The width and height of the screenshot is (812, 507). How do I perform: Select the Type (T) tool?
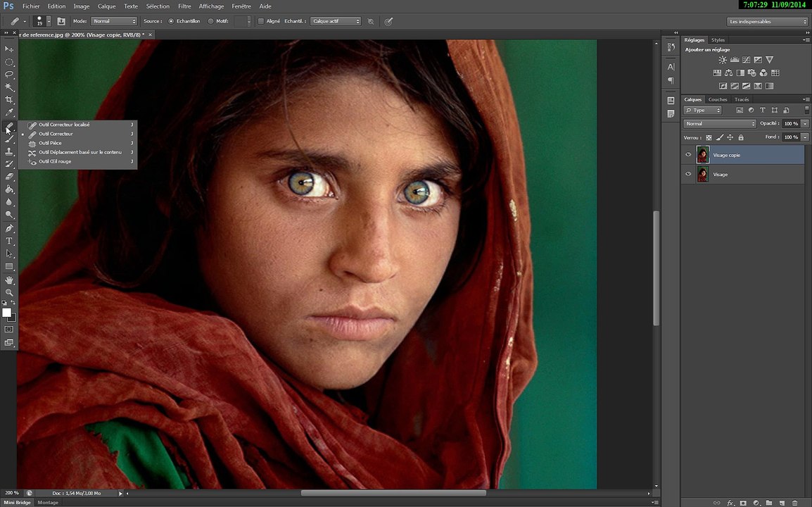click(x=9, y=241)
